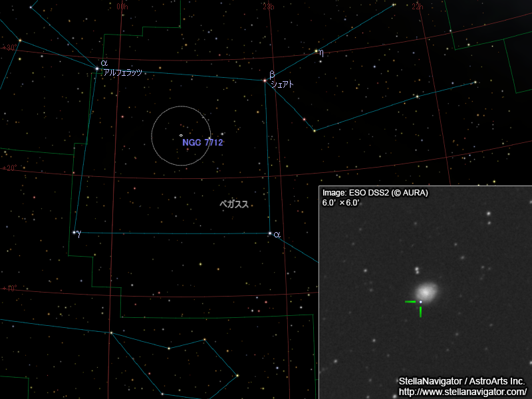Screen dimensions: 532x399
Task: Click the ペガスス constellation name
Action: tap(234, 204)
